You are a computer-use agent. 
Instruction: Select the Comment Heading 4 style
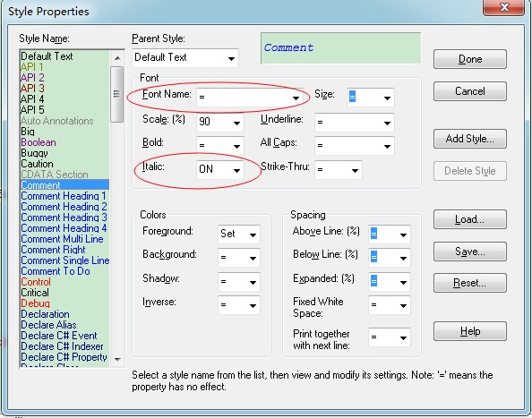tap(64, 228)
